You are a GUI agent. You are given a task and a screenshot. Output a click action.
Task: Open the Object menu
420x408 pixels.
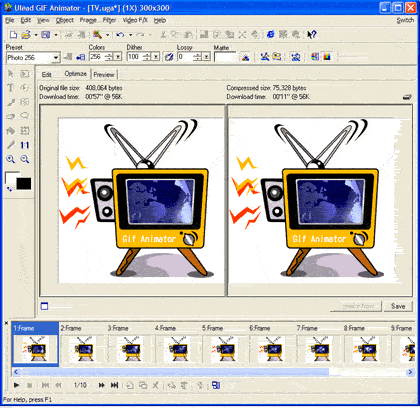click(65, 20)
